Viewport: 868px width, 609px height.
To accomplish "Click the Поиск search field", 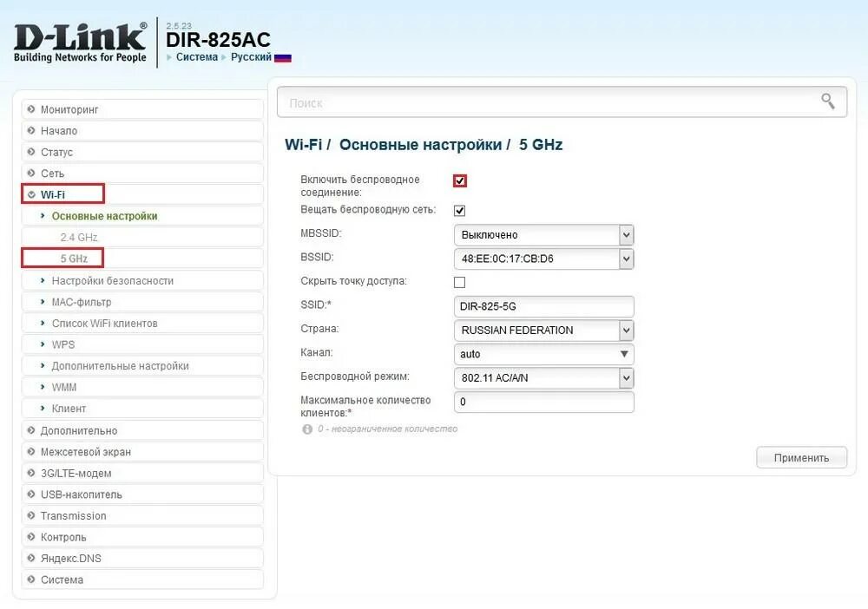I will (562, 101).
